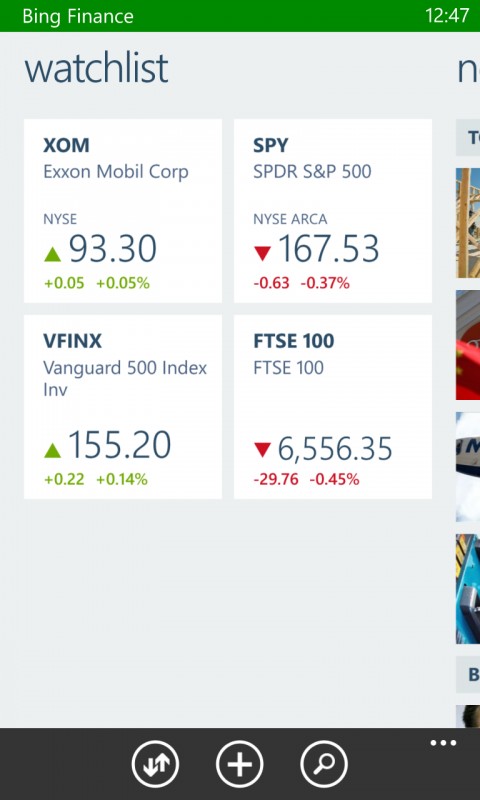
Task: Click red down triangle on SPY tile
Action: (x=262, y=253)
